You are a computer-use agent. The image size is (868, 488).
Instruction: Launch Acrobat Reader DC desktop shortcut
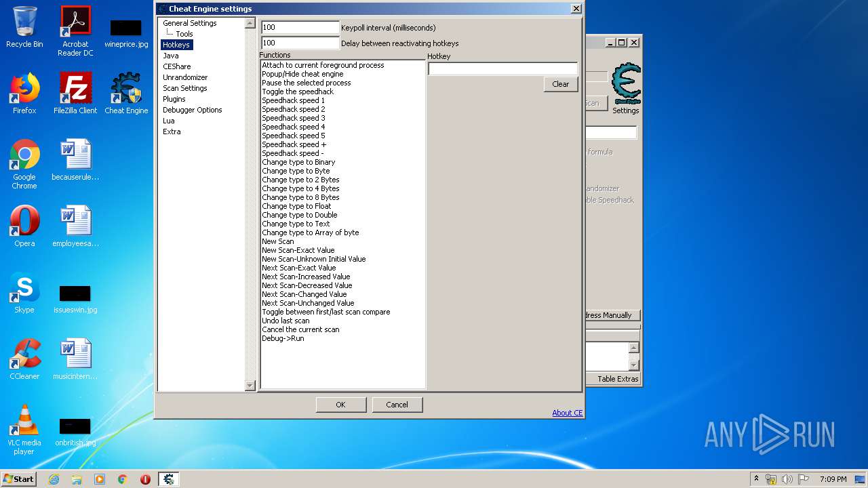click(75, 30)
